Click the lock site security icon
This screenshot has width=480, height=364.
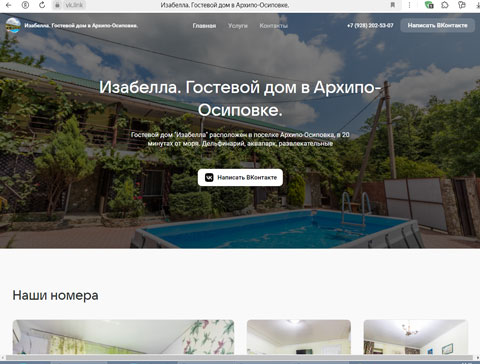(57, 5)
